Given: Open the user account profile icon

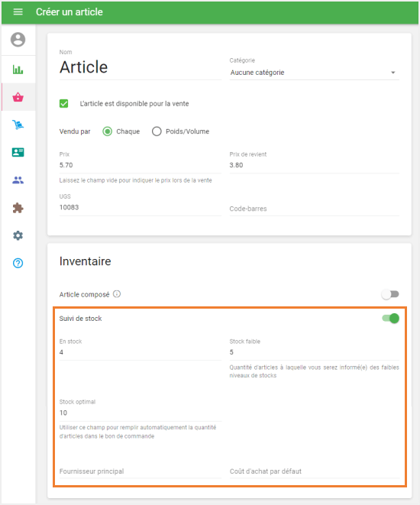Looking at the screenshot, I should 18,40.
